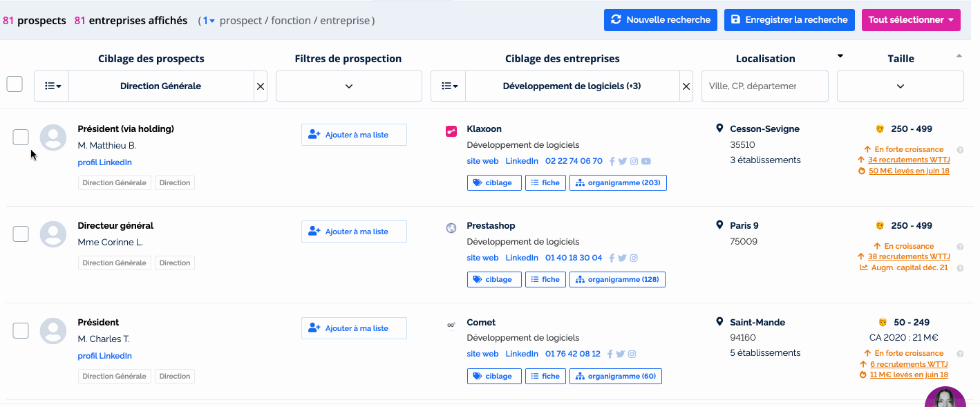Image resolution: width=980 pixels, height=407 pixels.
Task: Open 38 recrutements WTTJ link
Action: [x=909, y=257]
